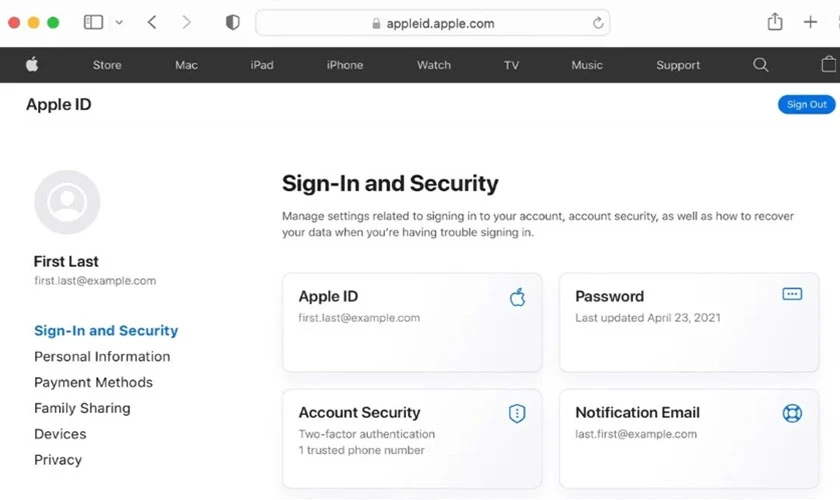Toggle the Safari sidebar icon

[93, 23]
